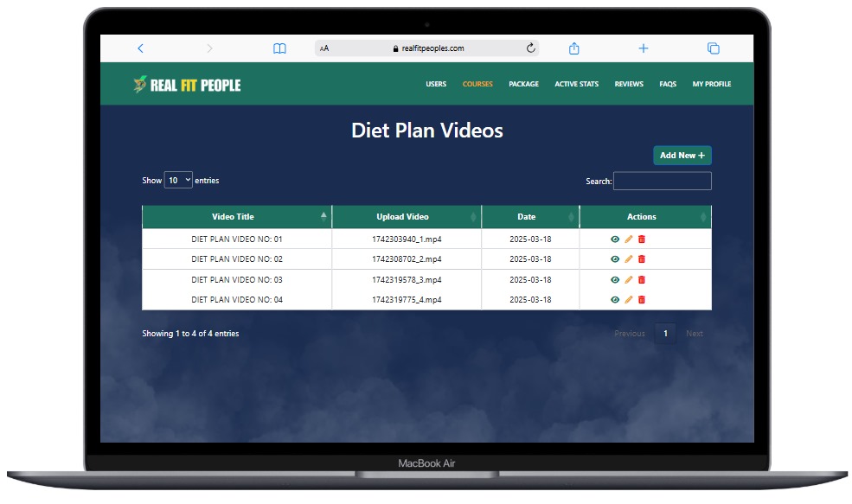Open My Profile
Viewport: 852px width, 504px height.
tap(711, 84)
